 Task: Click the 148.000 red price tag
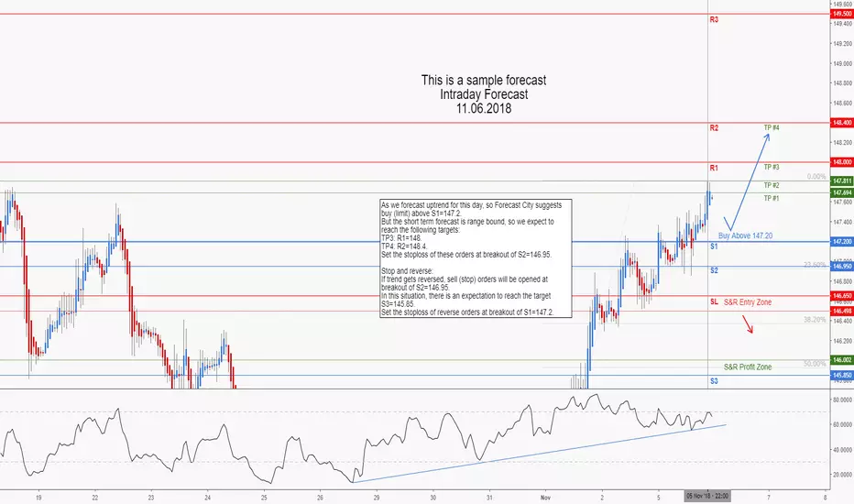pos(842,162)
